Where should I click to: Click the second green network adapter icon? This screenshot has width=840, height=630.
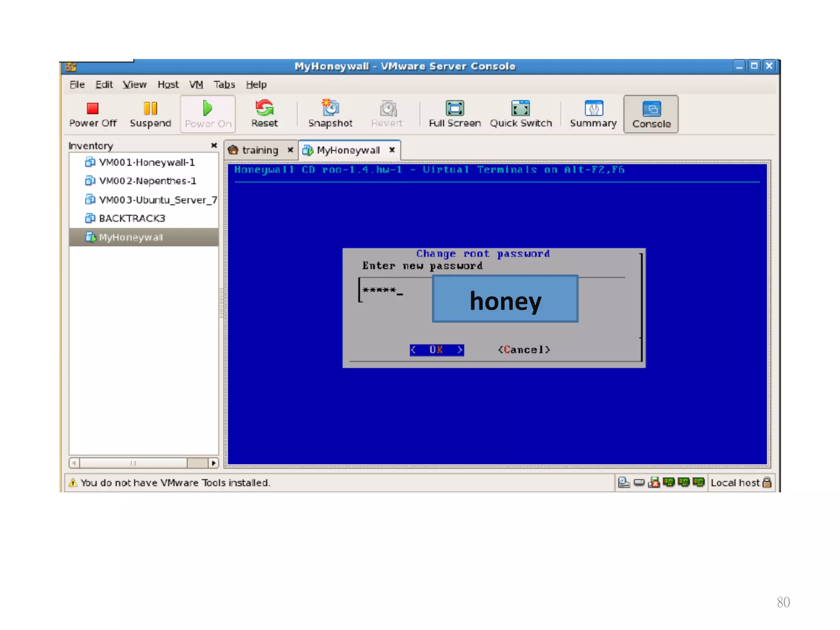(683, 482)
